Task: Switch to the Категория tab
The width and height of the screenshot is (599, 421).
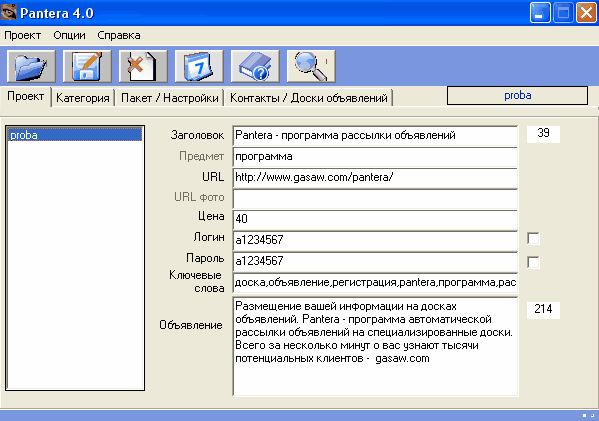Action: pyautogui.click(x=83, y=98)
